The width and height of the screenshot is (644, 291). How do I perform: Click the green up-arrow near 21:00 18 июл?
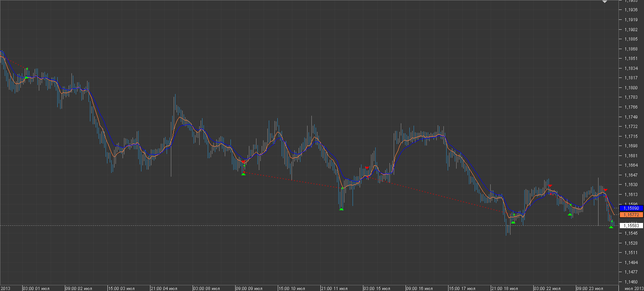coord(513,222)
